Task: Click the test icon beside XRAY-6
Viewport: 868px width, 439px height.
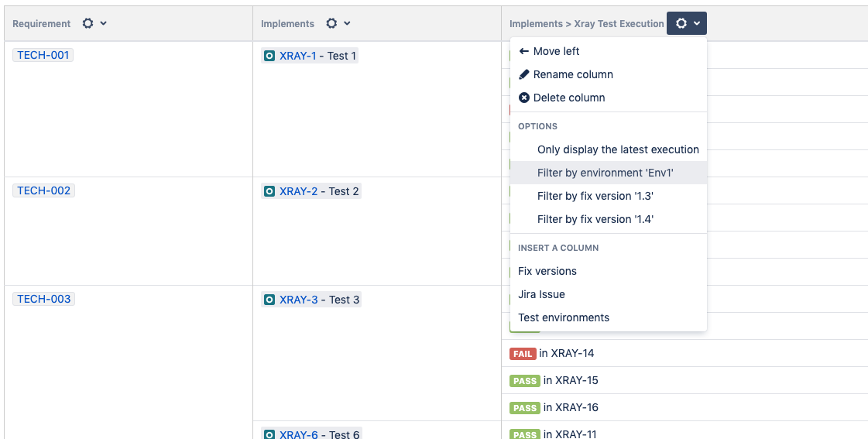Action: 269,435
